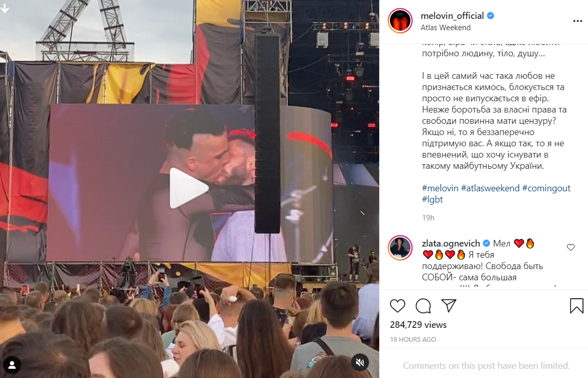This screenshot has width=588, height=378.
Task: Open zlata.ognevich's profile avatar
Action: pyautogui.click(x=400, y=248)
